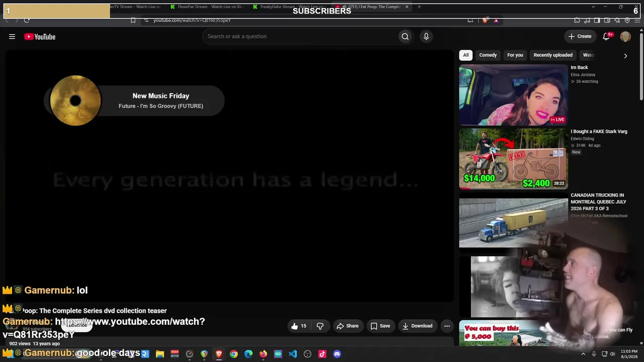Open the 'Im Back' live video thumbnail

(x=513, y=95)
